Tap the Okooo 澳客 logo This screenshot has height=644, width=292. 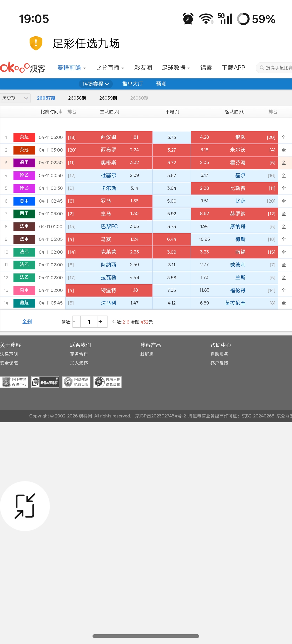[22, 67]
